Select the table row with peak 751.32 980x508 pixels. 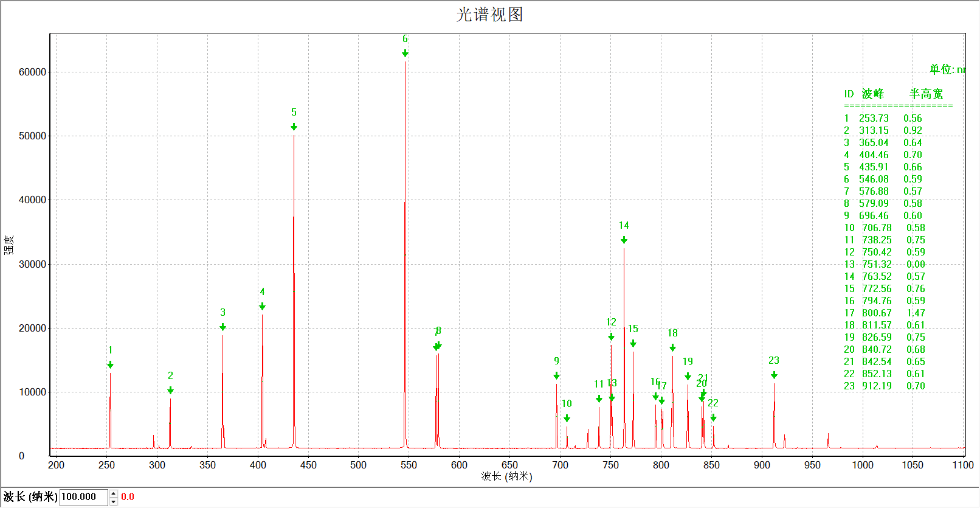click(x=885, y=264)
